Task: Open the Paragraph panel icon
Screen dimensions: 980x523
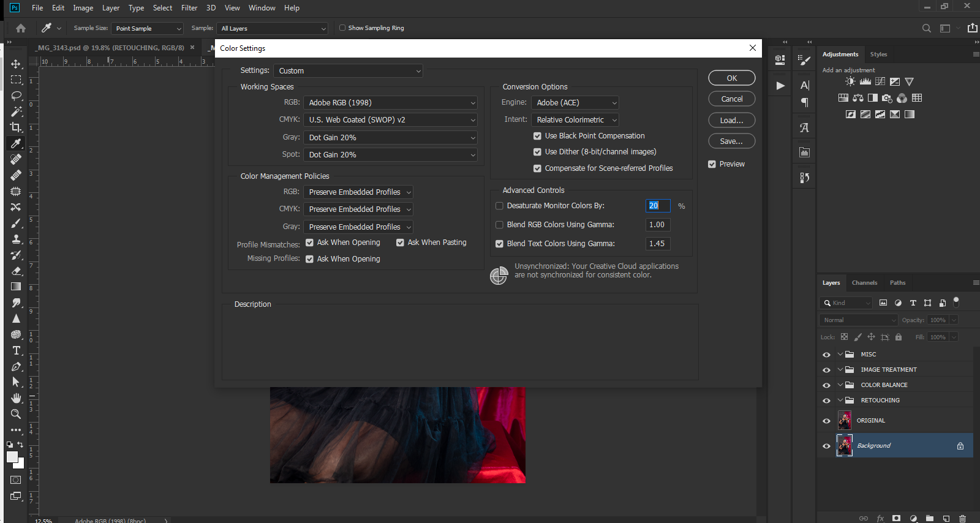Action: pyautogui.click(x=805, y=102)
